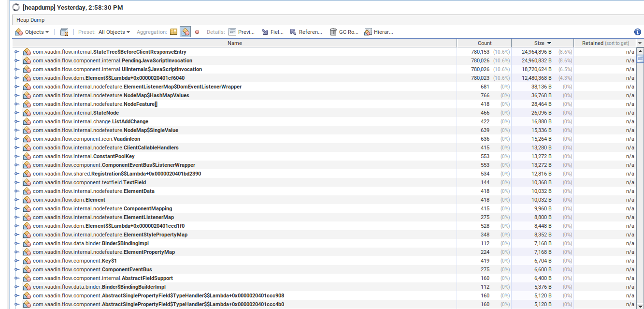Click class icon of StateNode row
Image resolution: width=644 pixels, height=309 pixels.
click(x=27, y=113)
